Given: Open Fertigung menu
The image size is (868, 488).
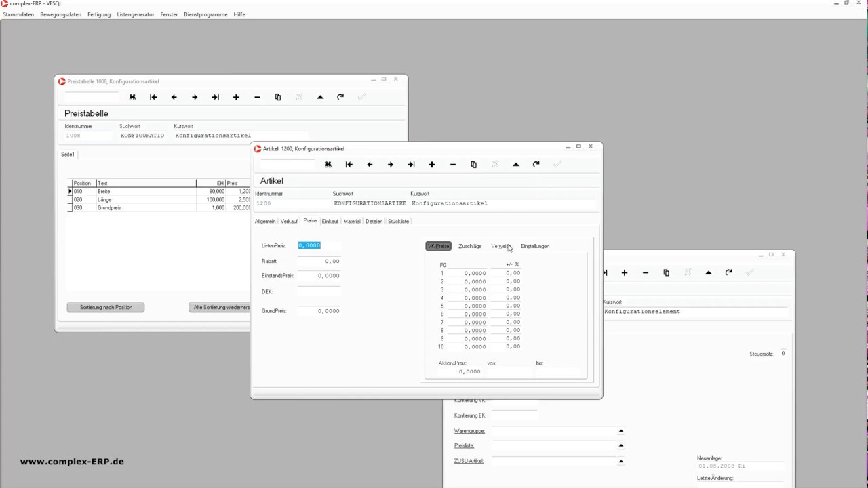Looking at the screenshot, I should 99,14.
